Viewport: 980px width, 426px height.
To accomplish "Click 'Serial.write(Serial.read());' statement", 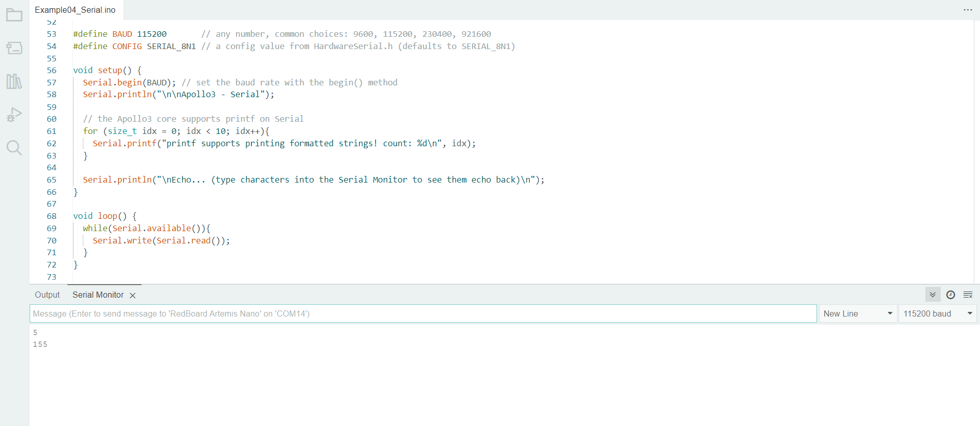I will tap(161, 241).
